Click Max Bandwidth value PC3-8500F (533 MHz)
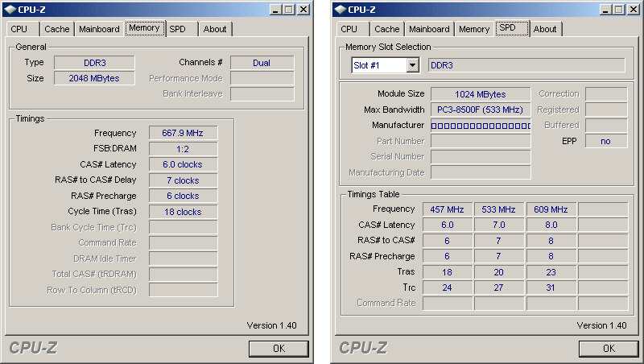The height and width of the screenshot is (364, 644). 481,110
